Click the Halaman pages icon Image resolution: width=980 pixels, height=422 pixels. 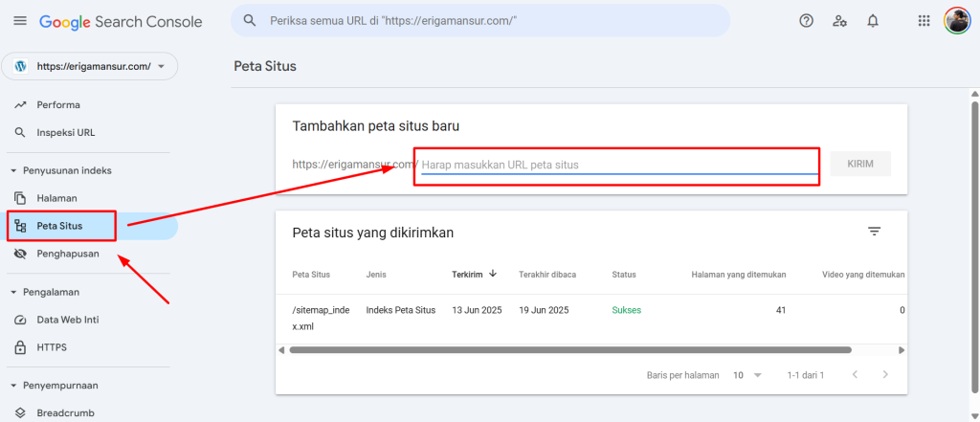(x=21, y=198)
